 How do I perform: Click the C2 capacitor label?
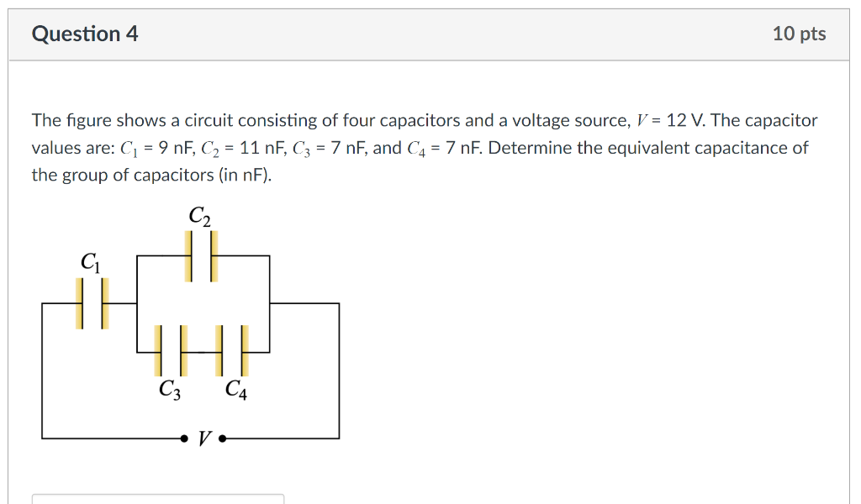pyautogui.click(x=199, y=216)
